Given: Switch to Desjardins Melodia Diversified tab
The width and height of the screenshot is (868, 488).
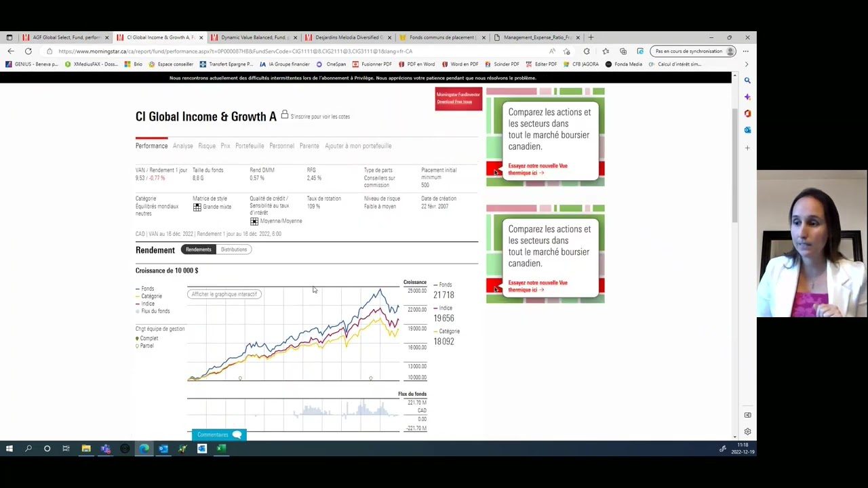Looking at the screenshot, I should click(x=349, y=37).
